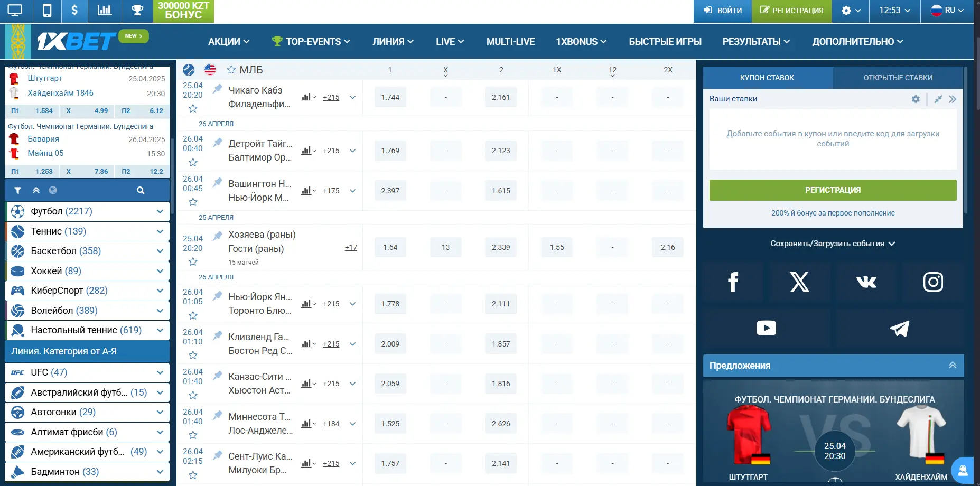Hide bet slip panel double chevron

point(952,99)
